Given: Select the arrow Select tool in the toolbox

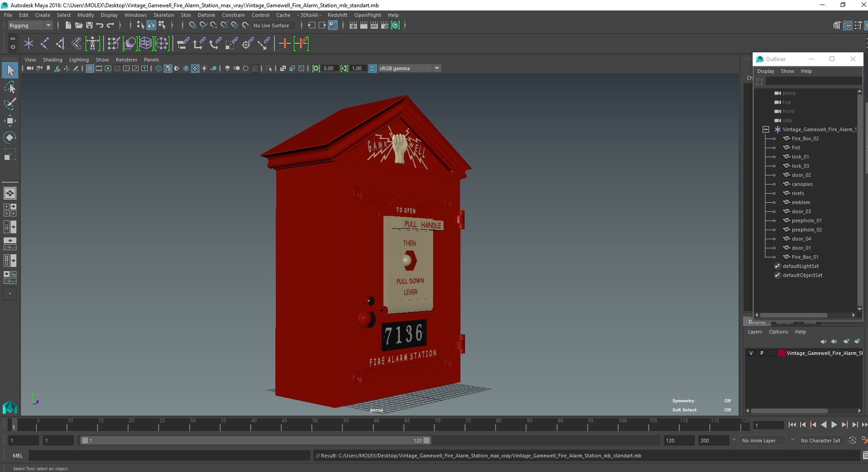Looking at the screenshot, I should coord(10,70).
